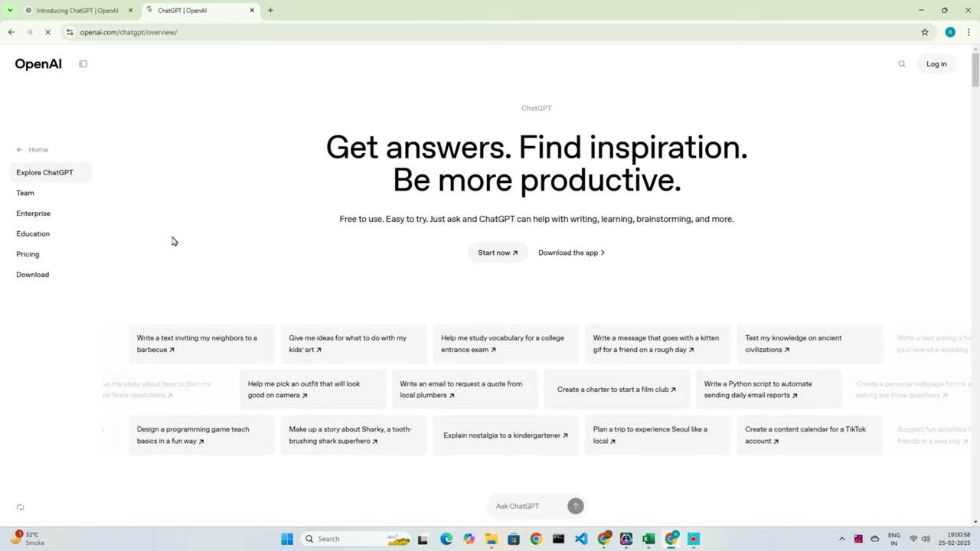
Task: Go back to Home via arrow link
Action: click(32, 150)
